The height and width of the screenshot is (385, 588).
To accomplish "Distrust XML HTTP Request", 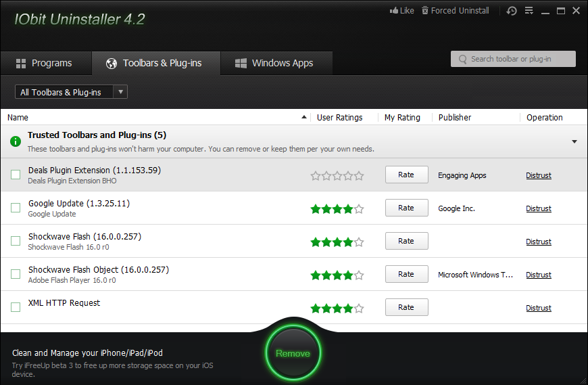I will (x=539, y=308).
